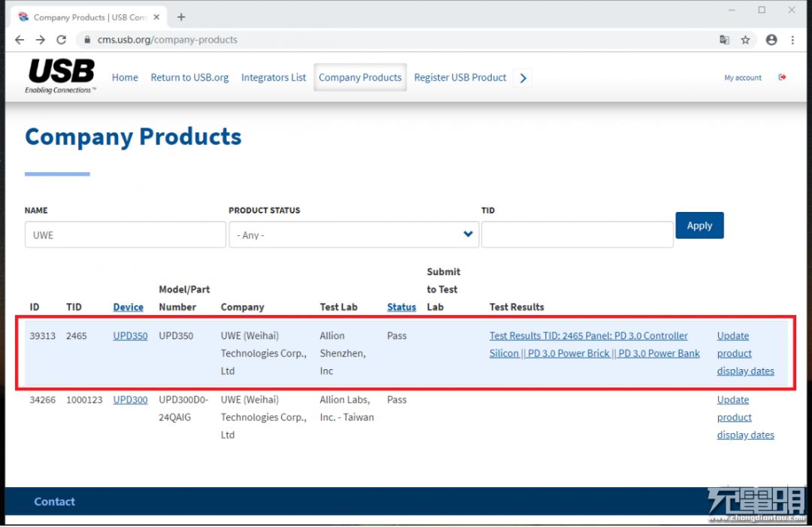Update product display dates for UPD300 row
The width and height of the screenshot is (812, 527).
click(745, 418)
